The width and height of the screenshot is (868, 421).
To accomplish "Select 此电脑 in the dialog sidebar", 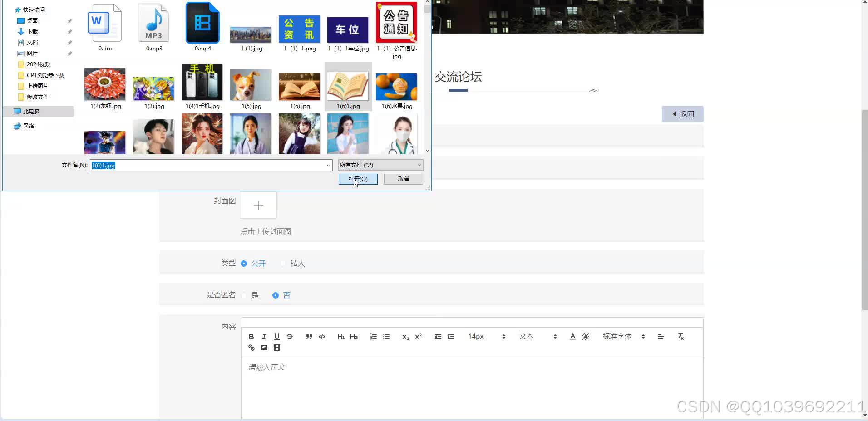I will tap(31, 111).
